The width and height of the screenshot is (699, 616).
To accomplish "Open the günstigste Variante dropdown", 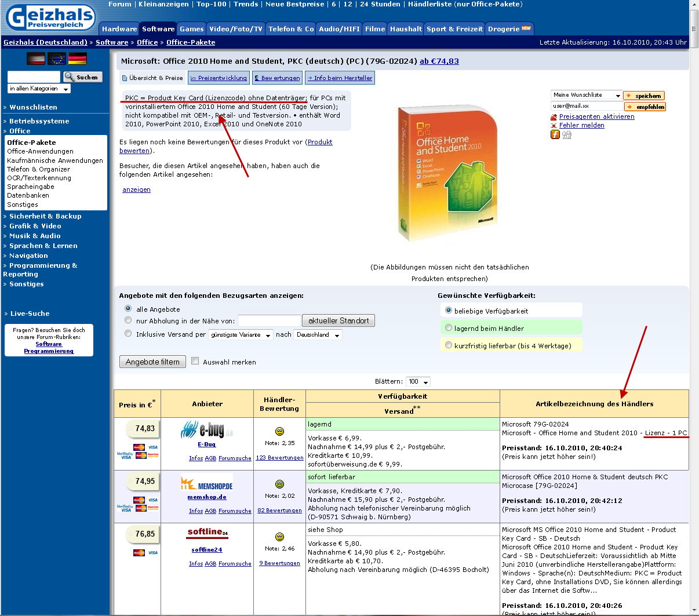I will (x=241, y=335).
